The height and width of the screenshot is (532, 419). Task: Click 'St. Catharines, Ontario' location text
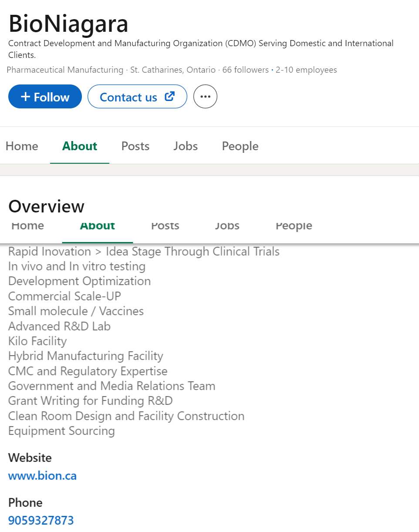173,70
